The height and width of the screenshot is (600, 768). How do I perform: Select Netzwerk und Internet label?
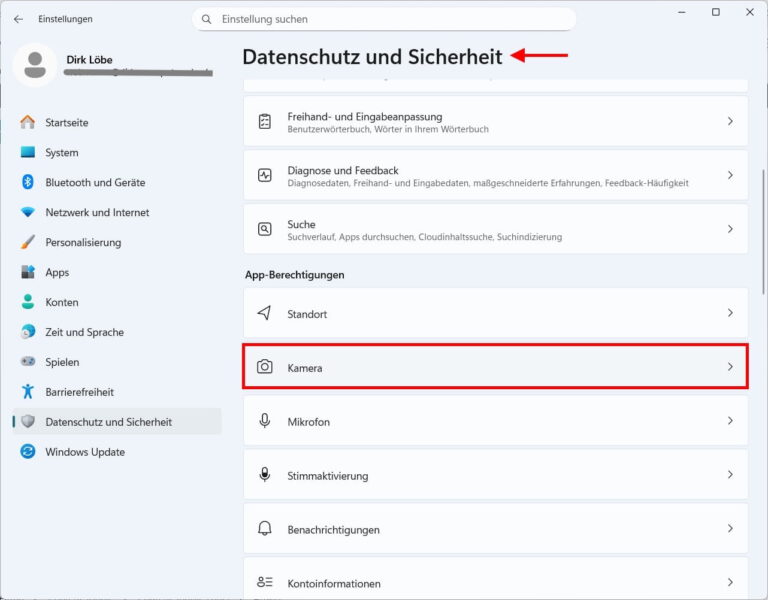[97, 212]
